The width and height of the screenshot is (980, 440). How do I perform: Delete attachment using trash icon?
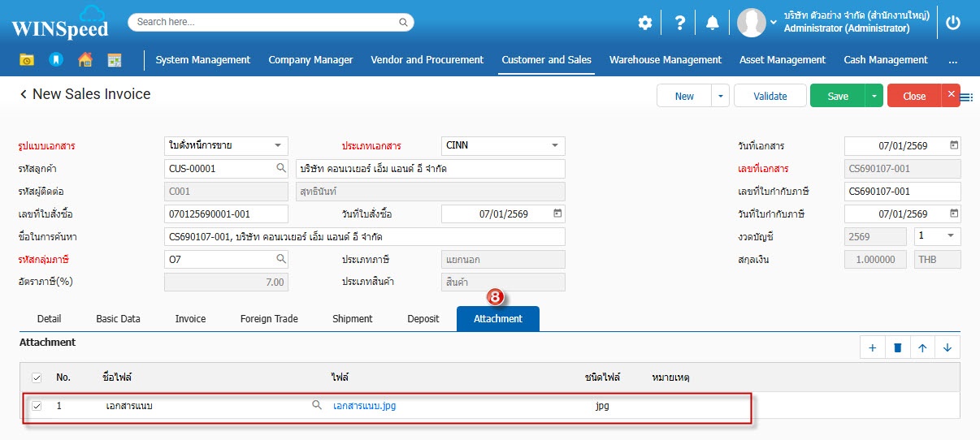[898, 347]
